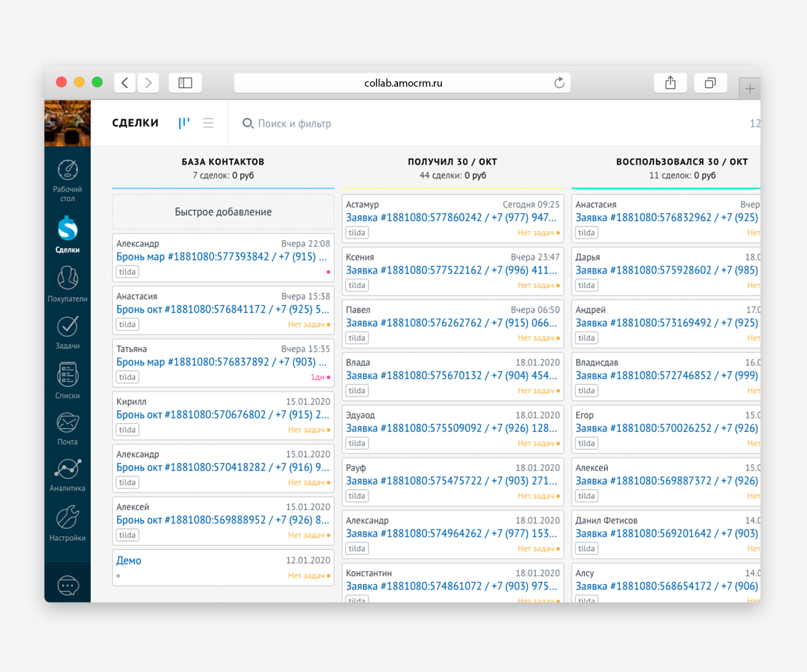Click Нет задач on Рауф's deal
This screenshot has width=807, height=672.
pos(538,496)
